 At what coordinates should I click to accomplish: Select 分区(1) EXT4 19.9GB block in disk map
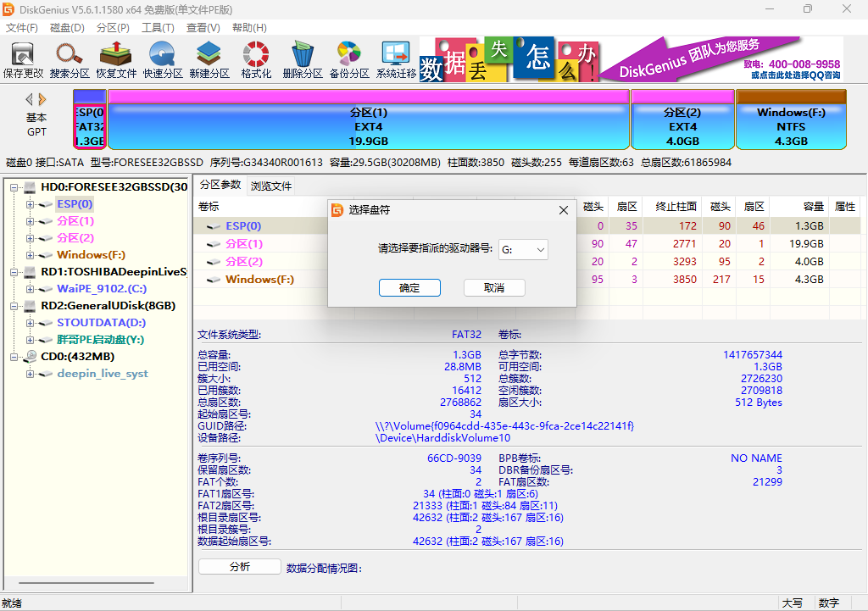369,119
